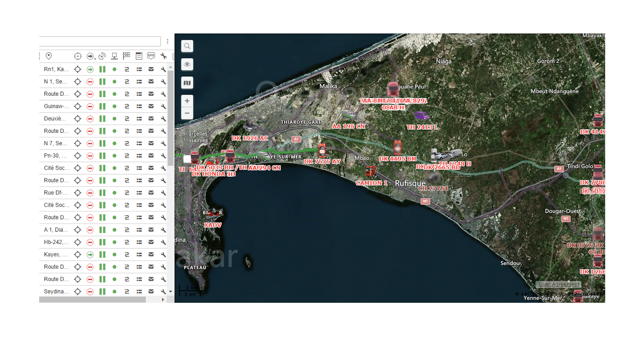Viewport: 644px width, 353px height.
Task: Locate the Rn1, Ka... unit with its crosshair
Action: [78, 69]
